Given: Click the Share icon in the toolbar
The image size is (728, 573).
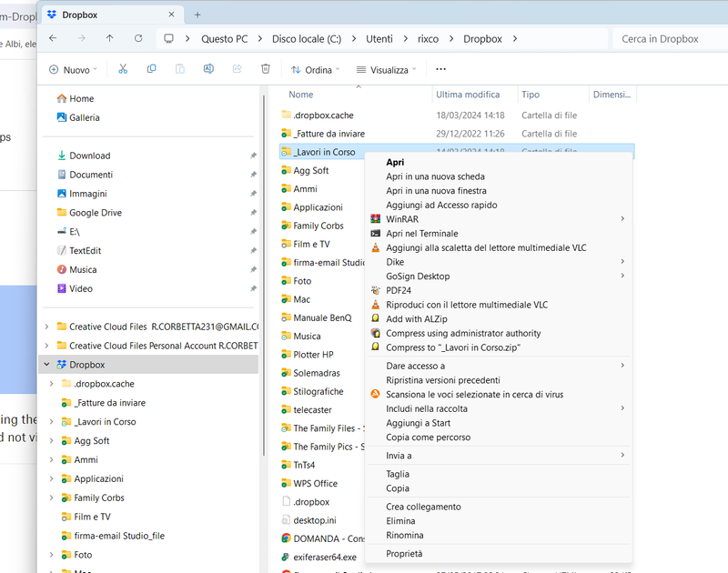Looking at the screenshot, I should tap(238, 68).
